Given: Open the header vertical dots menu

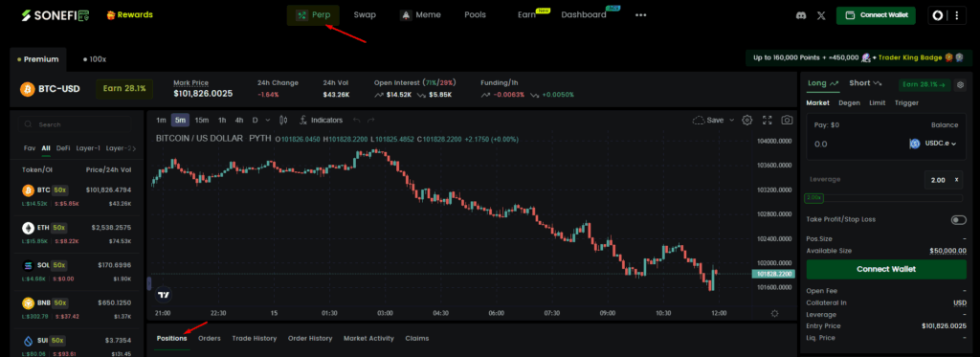Looking at the screenshot, I should click(x=956, y=16).
